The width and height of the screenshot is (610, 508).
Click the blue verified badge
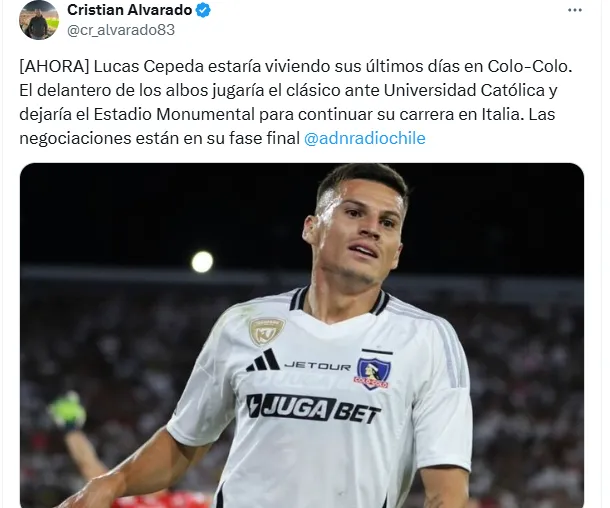(x=203, y=10)
